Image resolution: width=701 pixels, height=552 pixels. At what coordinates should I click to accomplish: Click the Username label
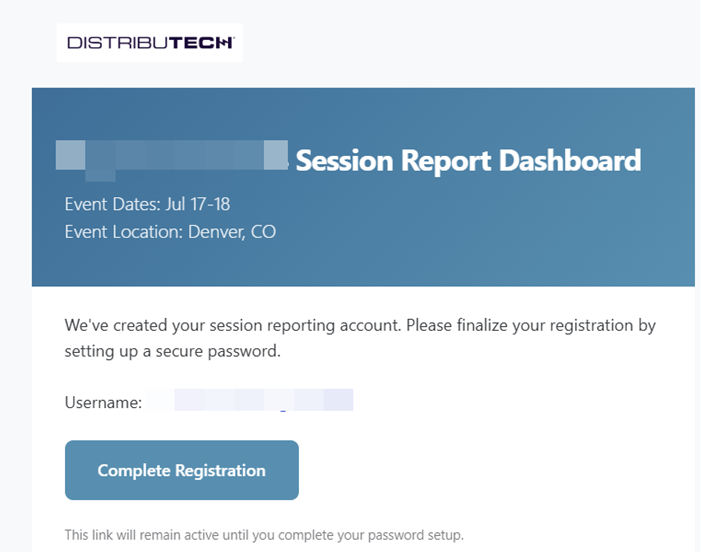[x=103, y=402]
